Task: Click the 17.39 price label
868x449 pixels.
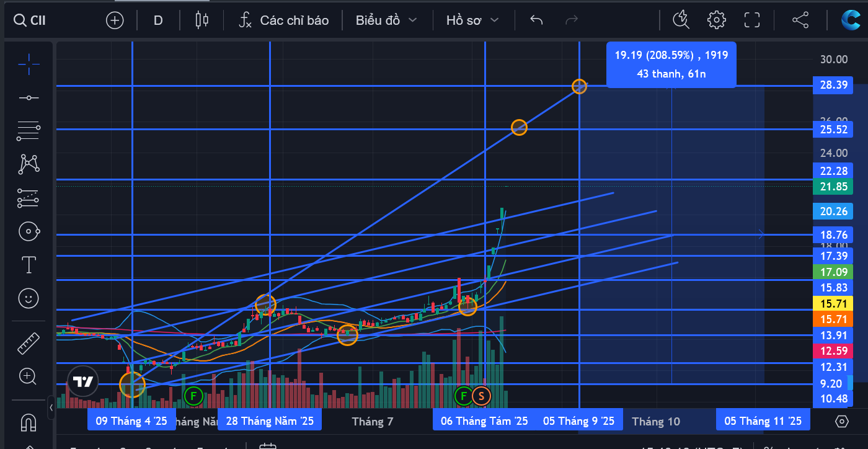Action: 833,256
